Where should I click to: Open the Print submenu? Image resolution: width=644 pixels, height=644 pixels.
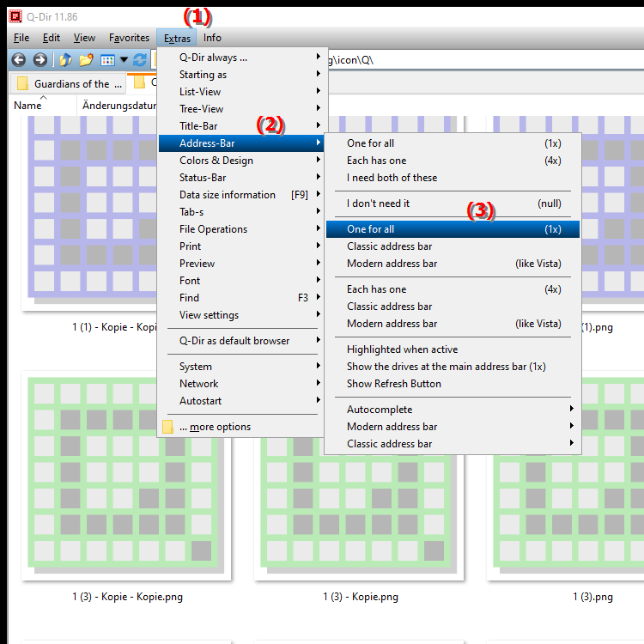tap(243, 246)
